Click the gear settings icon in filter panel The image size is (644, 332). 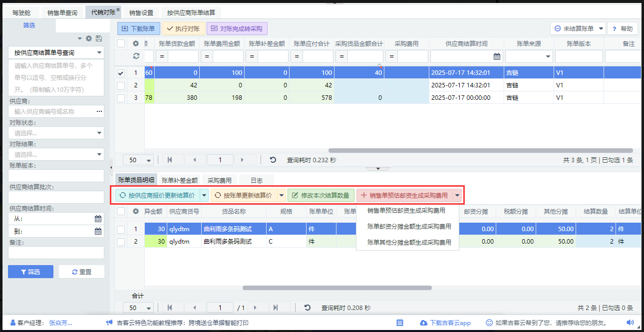point(89,38)
